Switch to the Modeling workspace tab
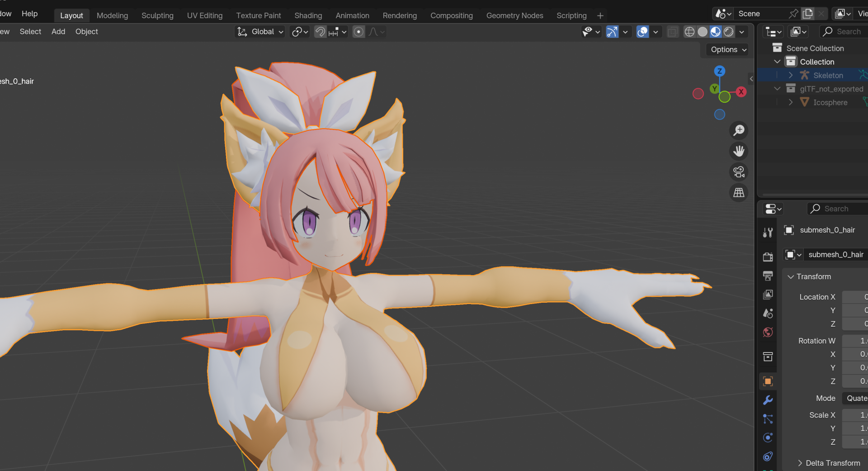The width and height of the screenshot is (868, 471). [x=112, y=15]
